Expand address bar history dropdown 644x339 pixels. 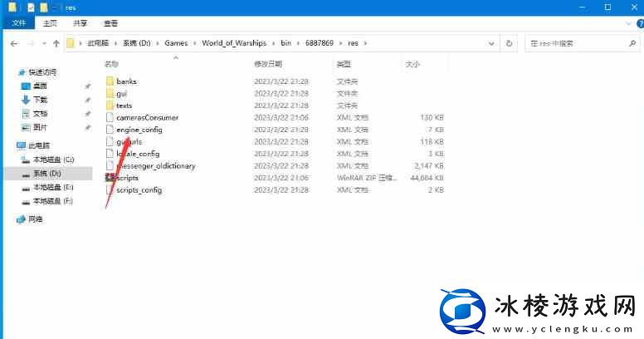(x=491, y=43)
